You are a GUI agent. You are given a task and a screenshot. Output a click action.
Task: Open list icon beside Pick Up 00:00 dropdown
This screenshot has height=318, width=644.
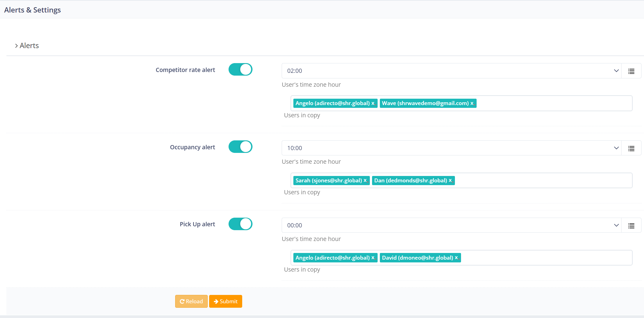631,225
